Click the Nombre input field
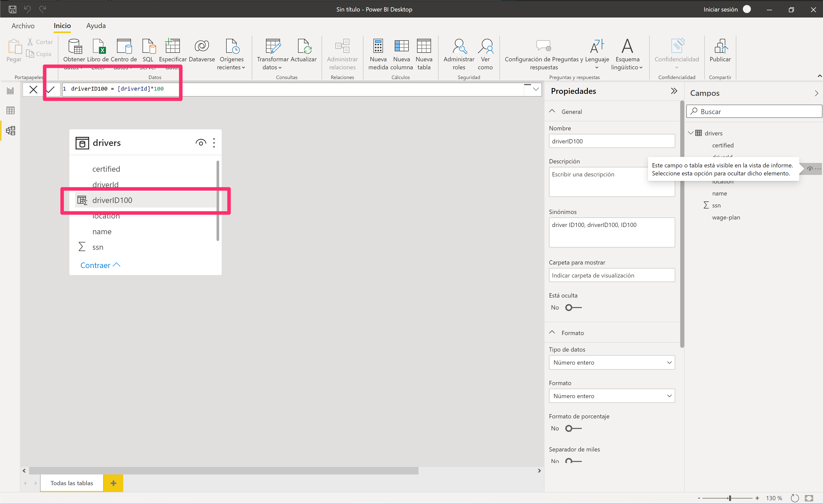This screenshot has width=823, height=504. (x=612, y=141)
